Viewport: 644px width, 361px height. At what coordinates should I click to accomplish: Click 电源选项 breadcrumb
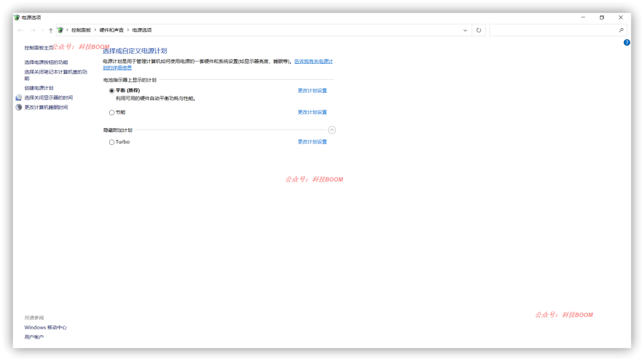(142, 30)
